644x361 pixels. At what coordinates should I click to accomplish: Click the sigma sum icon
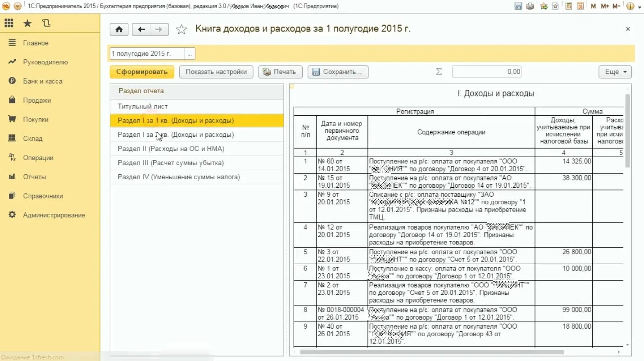pyautogui.click(x=439, y=72)
